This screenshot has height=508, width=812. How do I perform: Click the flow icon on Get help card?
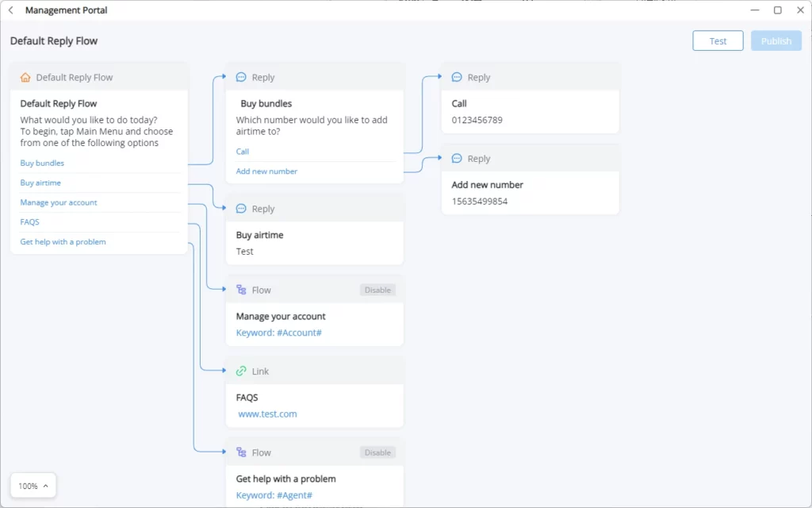click(x=241, y=452)
